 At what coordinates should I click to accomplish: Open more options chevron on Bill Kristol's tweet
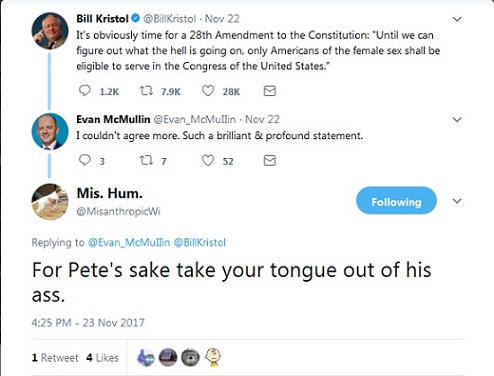[x=457, y=19]
